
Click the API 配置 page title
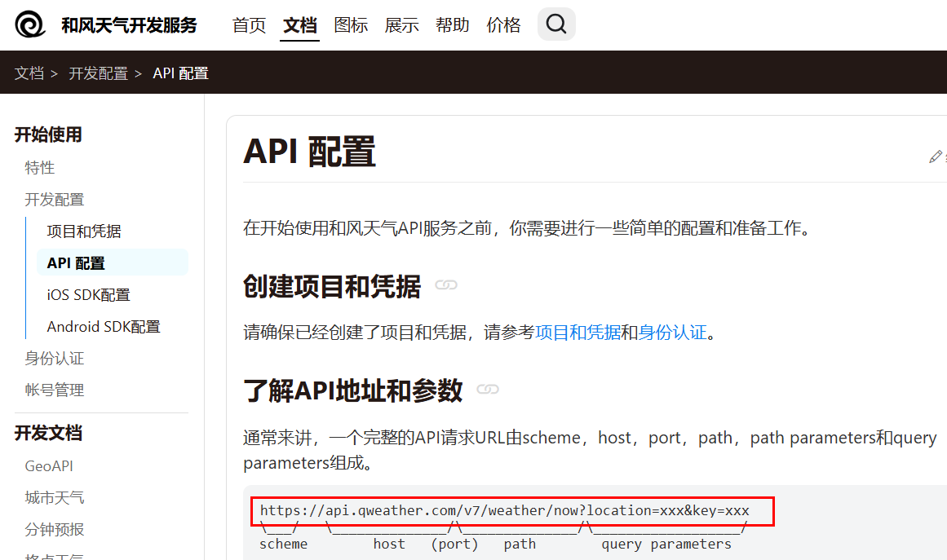click(309, 152)
